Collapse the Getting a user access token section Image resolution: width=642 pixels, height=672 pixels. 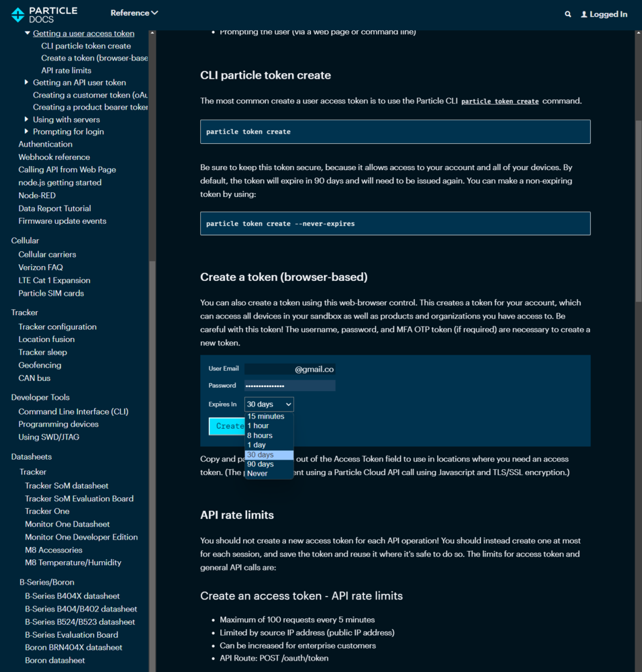(x=28, y=33)
